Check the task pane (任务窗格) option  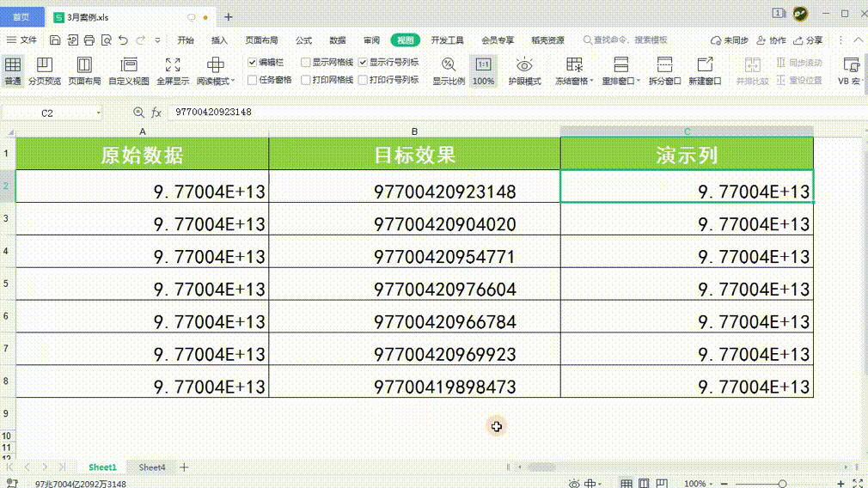click(253, 80)
